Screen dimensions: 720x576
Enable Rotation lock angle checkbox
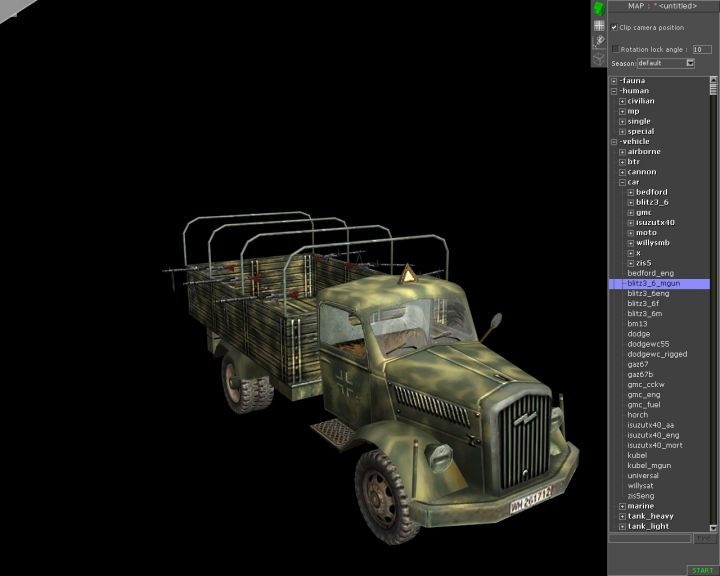tap(615, 48)
